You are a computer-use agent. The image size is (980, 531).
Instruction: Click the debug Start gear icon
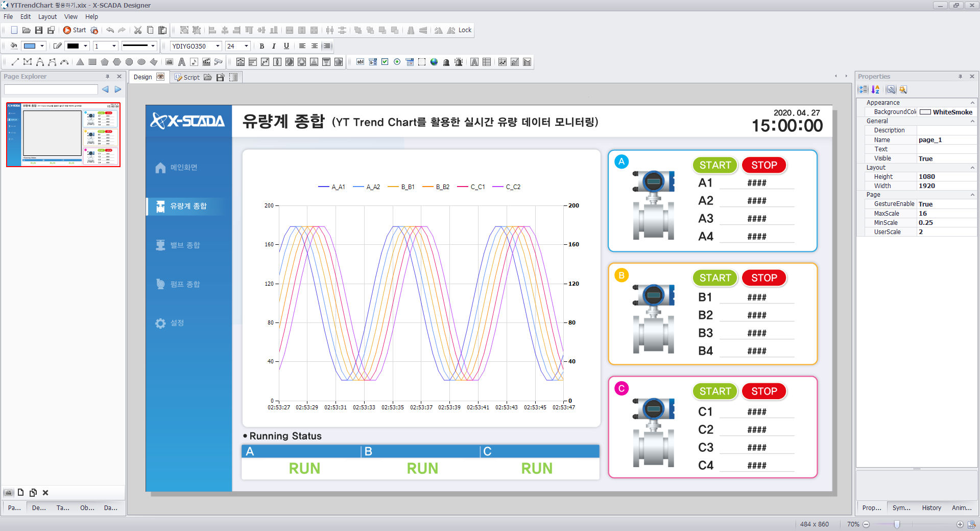coord(94,30)
